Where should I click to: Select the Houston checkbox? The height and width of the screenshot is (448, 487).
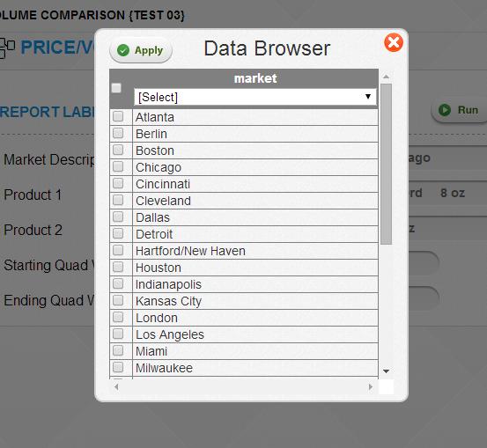[x=118, y=267]
